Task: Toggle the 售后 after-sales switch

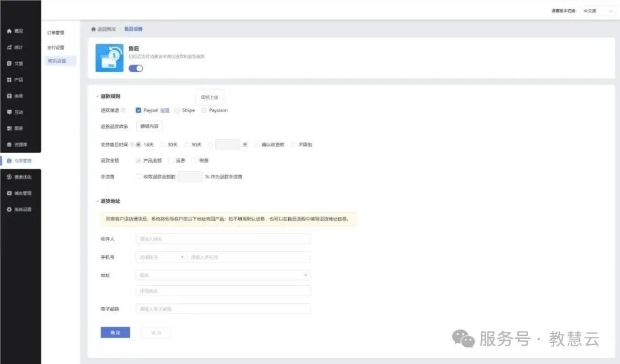Action: click(x=135, y=68)
